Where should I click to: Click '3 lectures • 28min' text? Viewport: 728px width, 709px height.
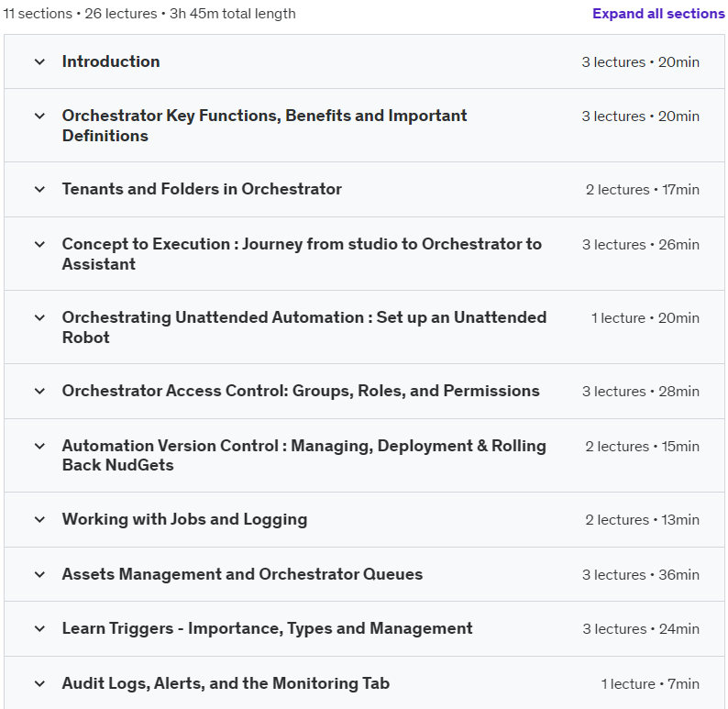[641, 391]
